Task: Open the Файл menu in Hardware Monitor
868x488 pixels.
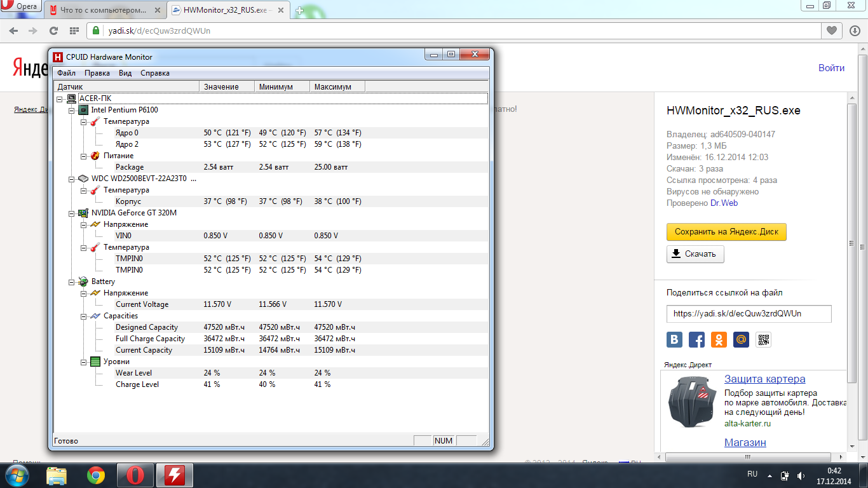Action: click(66, 73)
